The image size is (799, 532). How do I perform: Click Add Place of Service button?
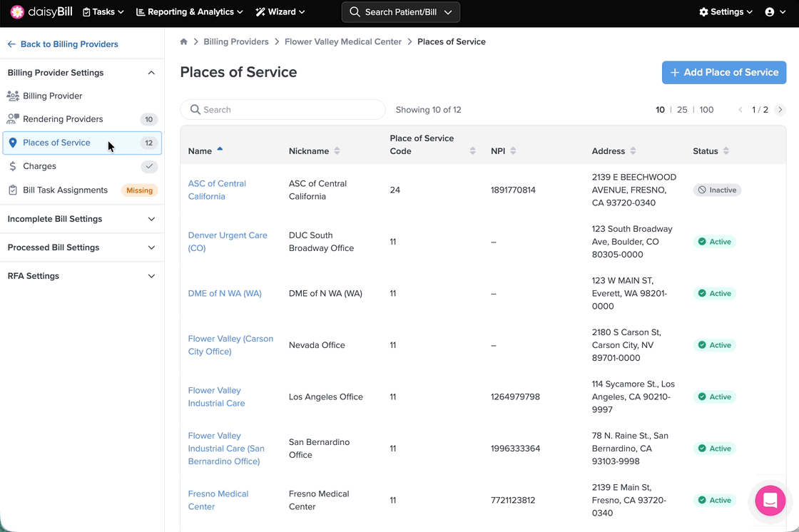723,73
